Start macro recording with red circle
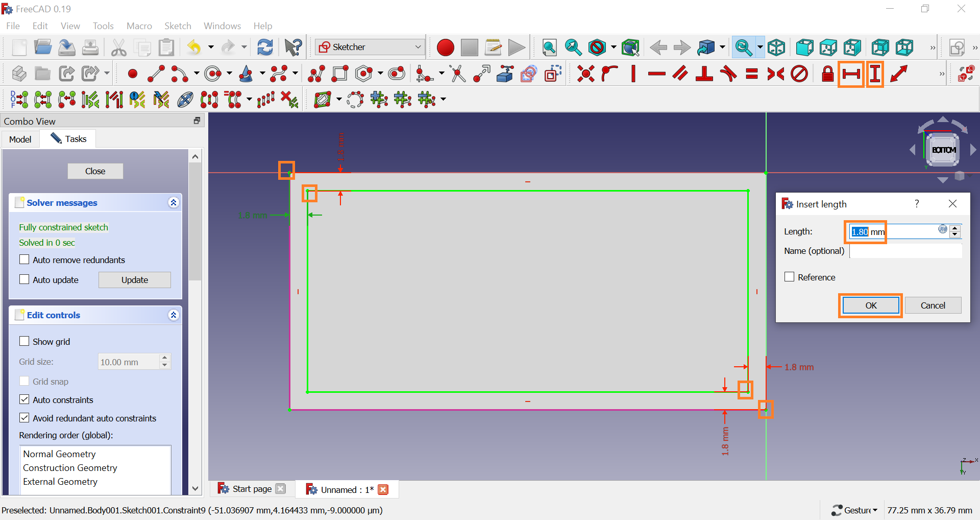 click(445, 48)
